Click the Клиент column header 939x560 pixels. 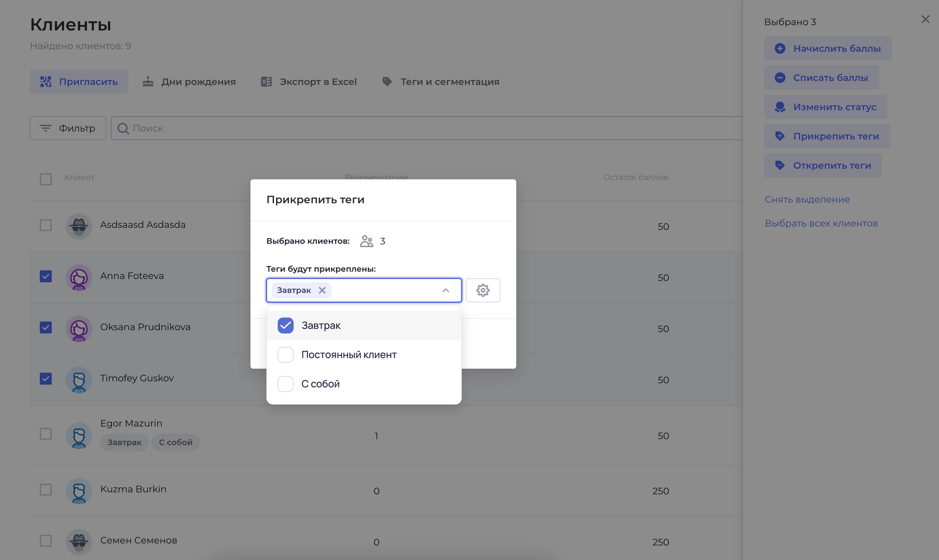(80, 177)
